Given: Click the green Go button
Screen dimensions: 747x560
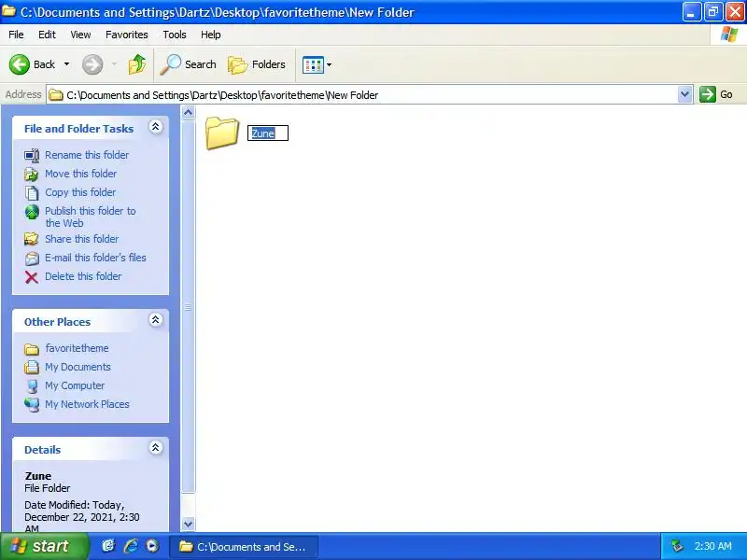Looking at the screenshot, I should (716, 94).
